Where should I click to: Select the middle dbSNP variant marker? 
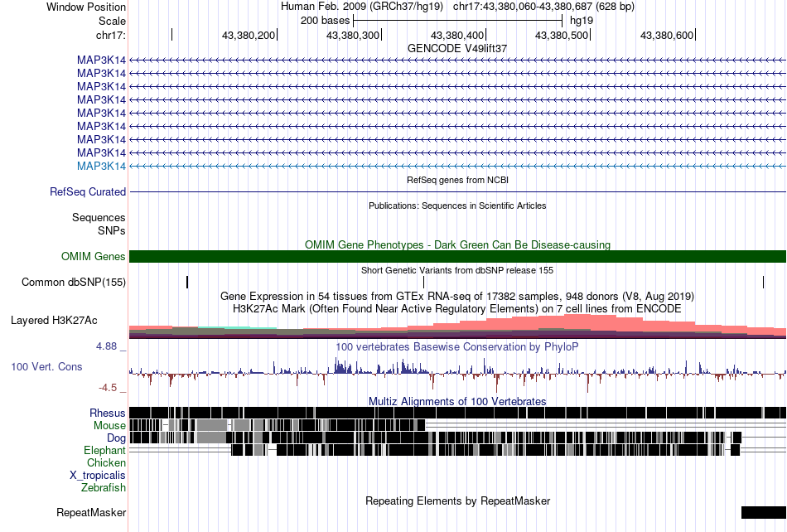coord(423,282)
